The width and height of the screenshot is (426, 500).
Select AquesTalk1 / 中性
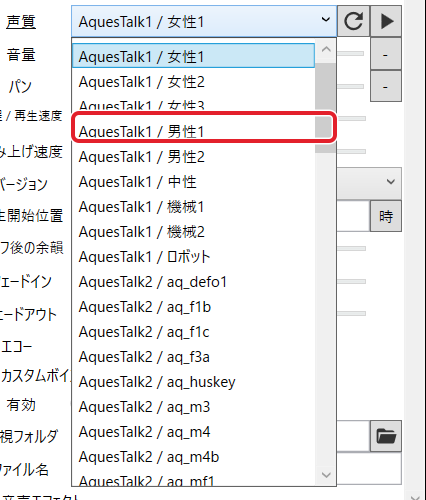(193, 182)
